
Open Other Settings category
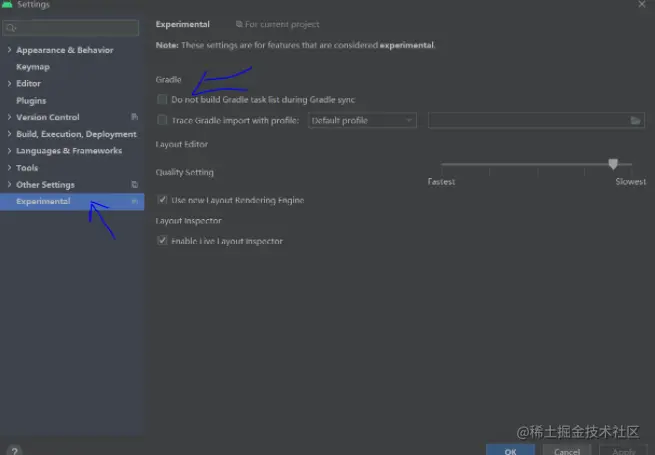46,185
